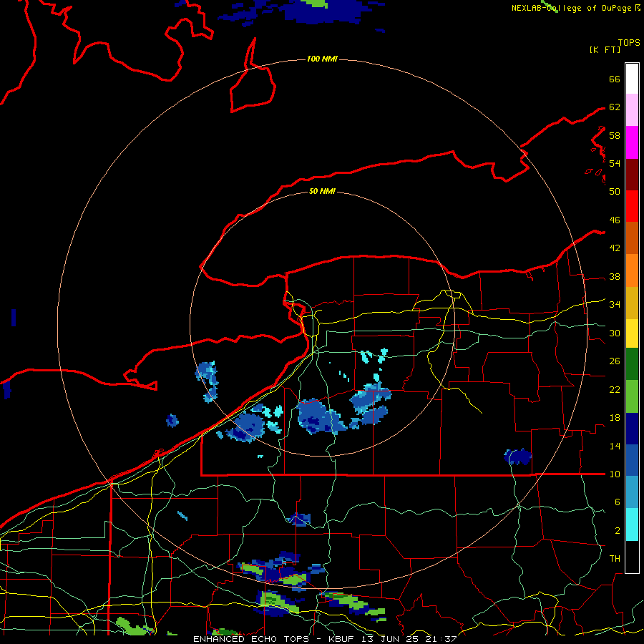The width and height of the screenshot is (644, 644).
Task: Click legend value 6
Action: [x=617, y=502]
